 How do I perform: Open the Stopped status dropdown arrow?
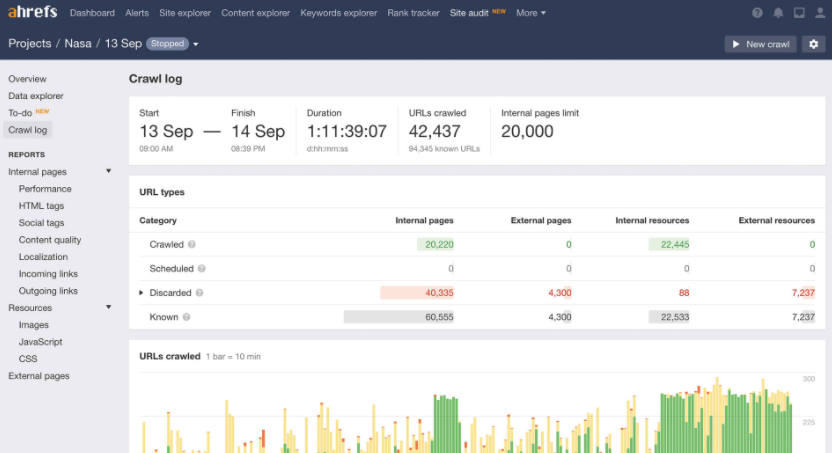tap(195, 45)
